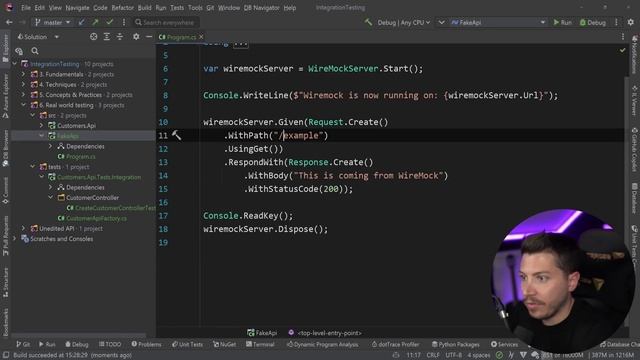Image resolution: width=640 pixels, height=360 pixels.
Task: Expand the Unedited API folder
Action: pos(23,229)
